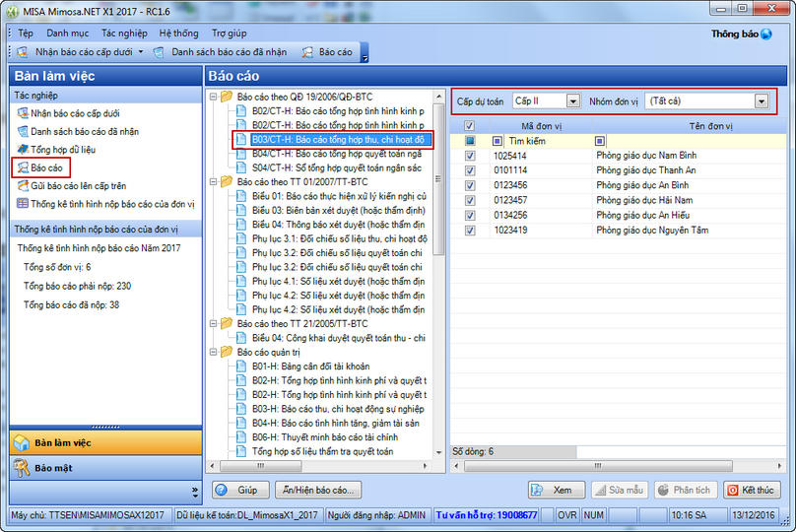Screen dimensions: 796x532
Task: Click toolbar Nhận báo cáo cấp dưới icon
Action: (23, 52)
